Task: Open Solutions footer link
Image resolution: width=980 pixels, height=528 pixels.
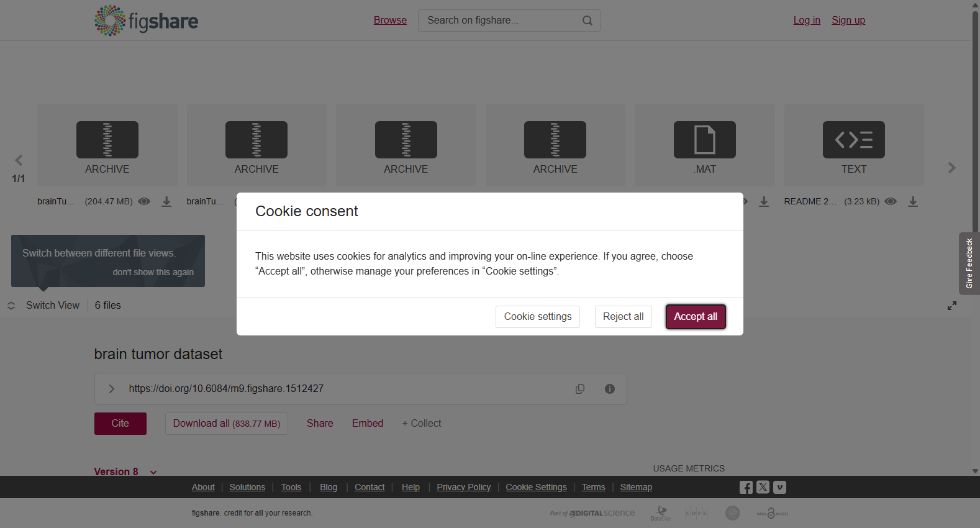Action: click(247, 487)
